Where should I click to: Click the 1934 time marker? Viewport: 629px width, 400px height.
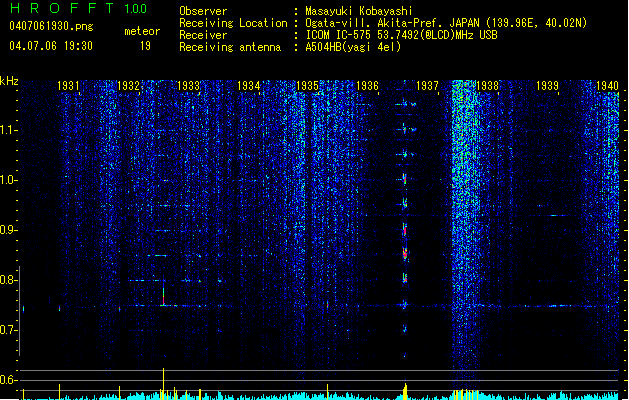coord(248,86)
